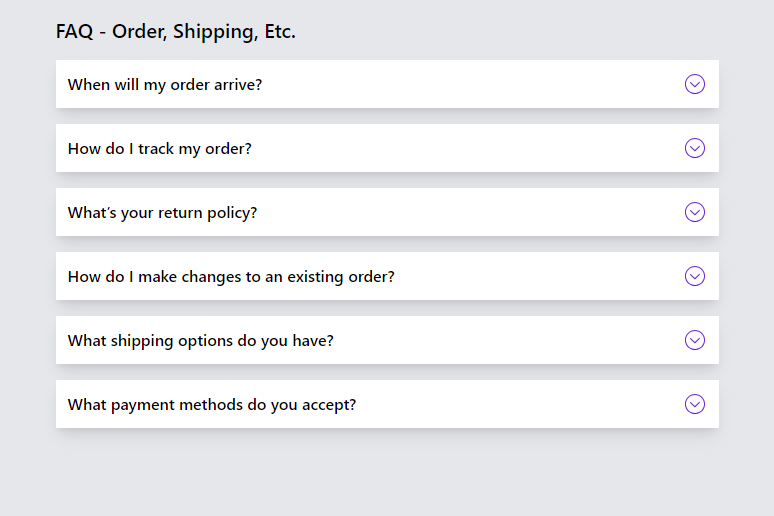This screenshot has width=774, height=516.
Task: Click blank area of the order arrival row
Action: point(469,84)
